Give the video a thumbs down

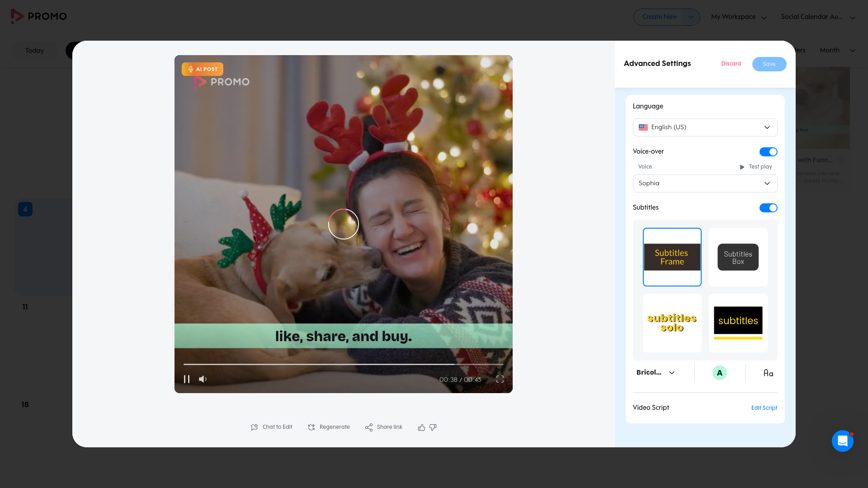tap(433, 427)
